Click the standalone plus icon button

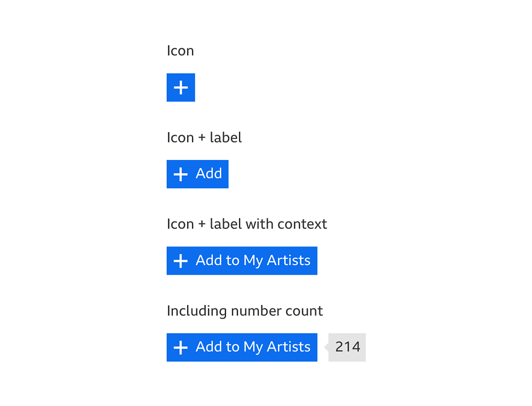click(181, 88)
